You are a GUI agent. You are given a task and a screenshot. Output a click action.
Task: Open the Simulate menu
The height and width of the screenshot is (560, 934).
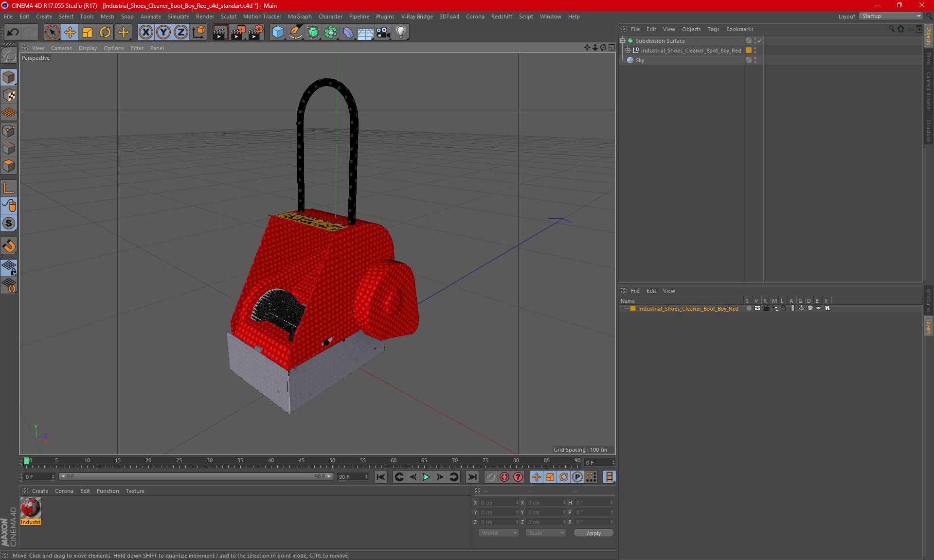[x=179, y=17]
